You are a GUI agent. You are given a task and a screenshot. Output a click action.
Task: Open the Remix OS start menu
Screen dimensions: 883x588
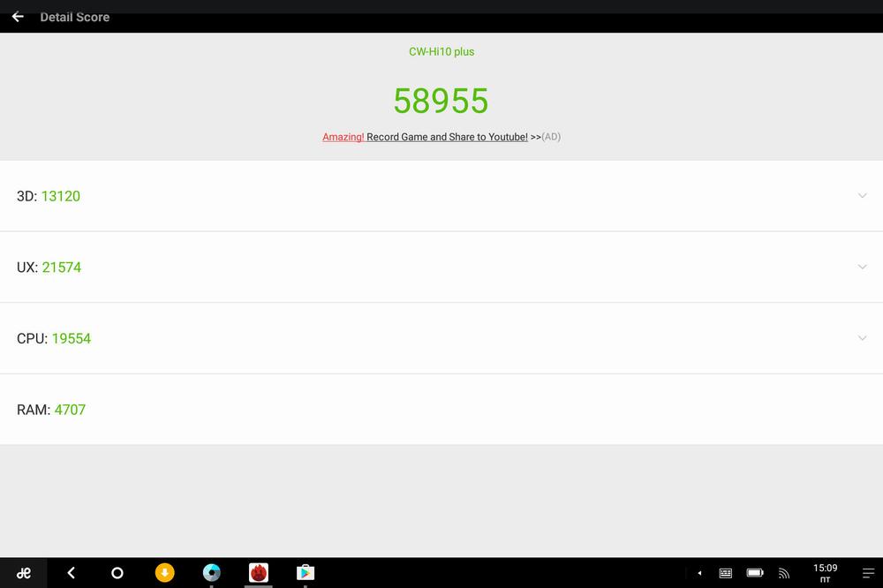24,573
